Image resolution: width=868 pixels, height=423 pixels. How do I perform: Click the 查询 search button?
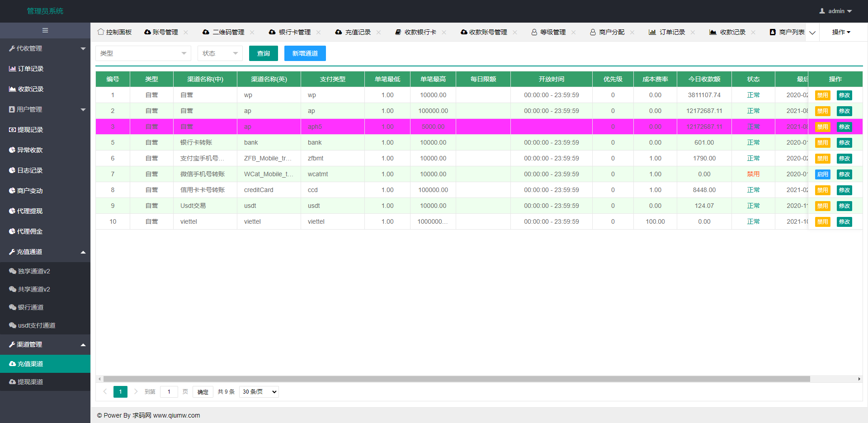pos(264,53)
